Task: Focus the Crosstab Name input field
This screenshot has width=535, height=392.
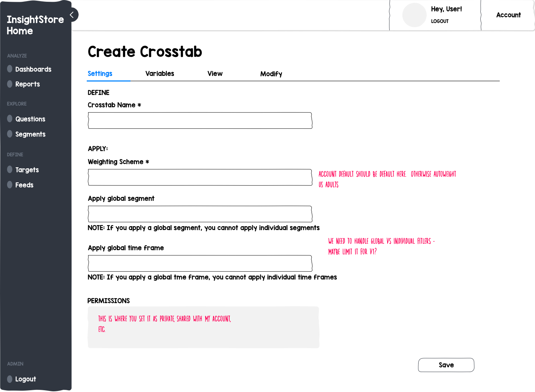Action: [x=200, y=120]
